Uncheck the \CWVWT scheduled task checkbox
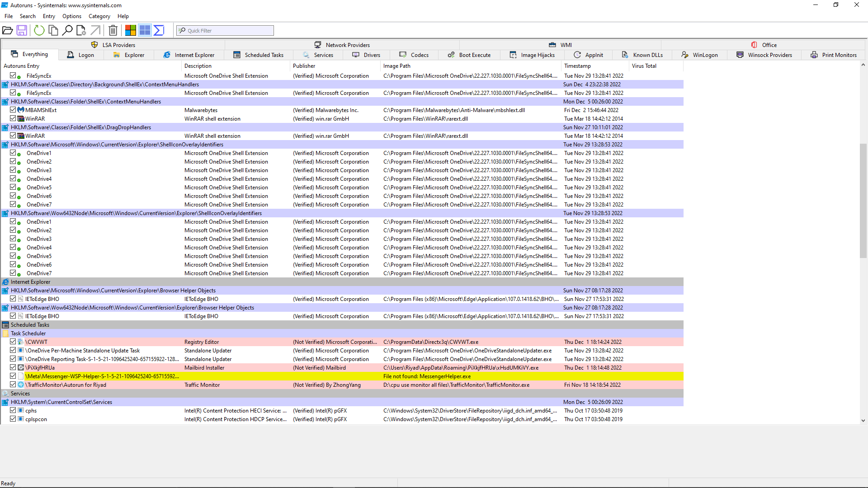868x488 pixels. [13, 342]
